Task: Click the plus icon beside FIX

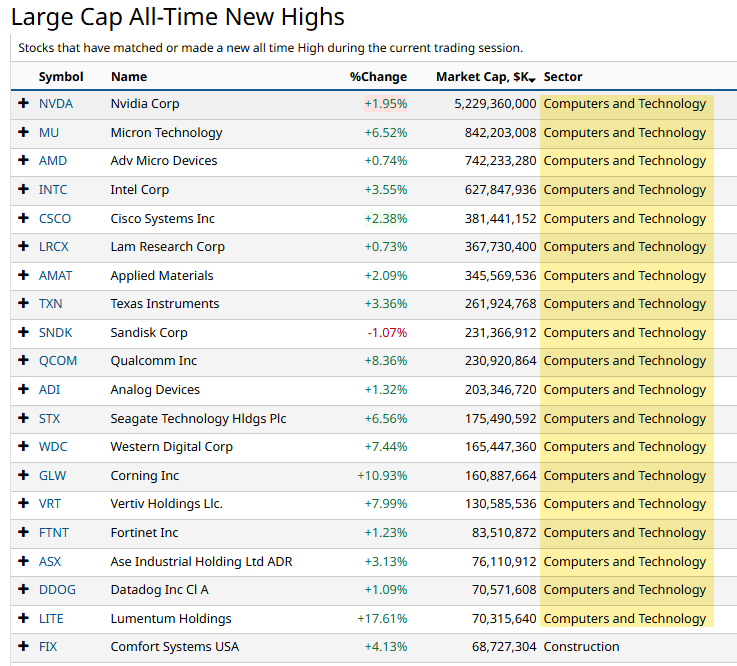Action: [24, 646]
